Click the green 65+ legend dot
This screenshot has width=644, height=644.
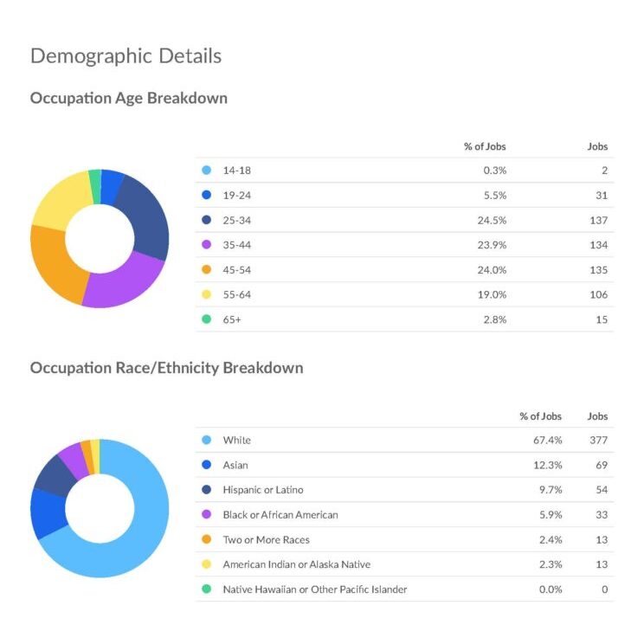coord(206,319)
